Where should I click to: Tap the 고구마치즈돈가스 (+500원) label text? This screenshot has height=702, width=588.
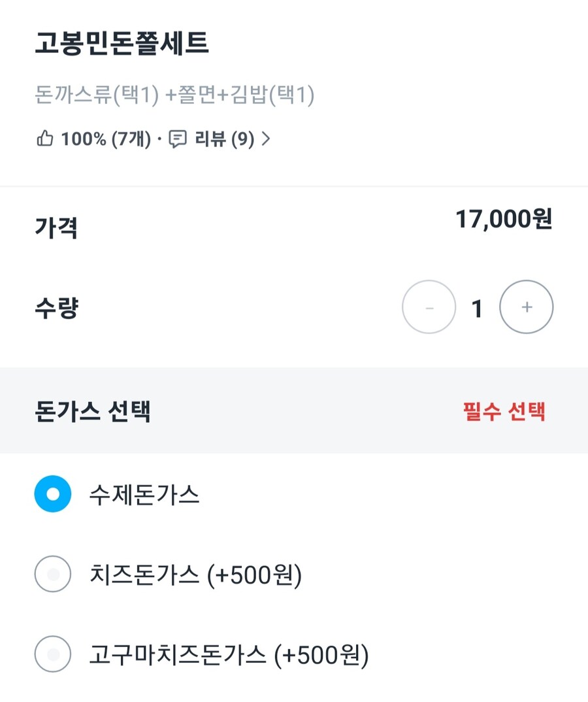click(229, 654)
